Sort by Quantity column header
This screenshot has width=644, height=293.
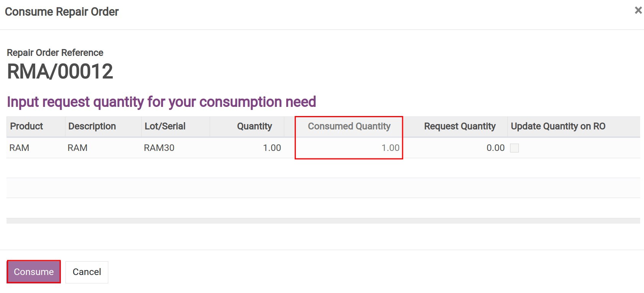click(x=254, y=126)
